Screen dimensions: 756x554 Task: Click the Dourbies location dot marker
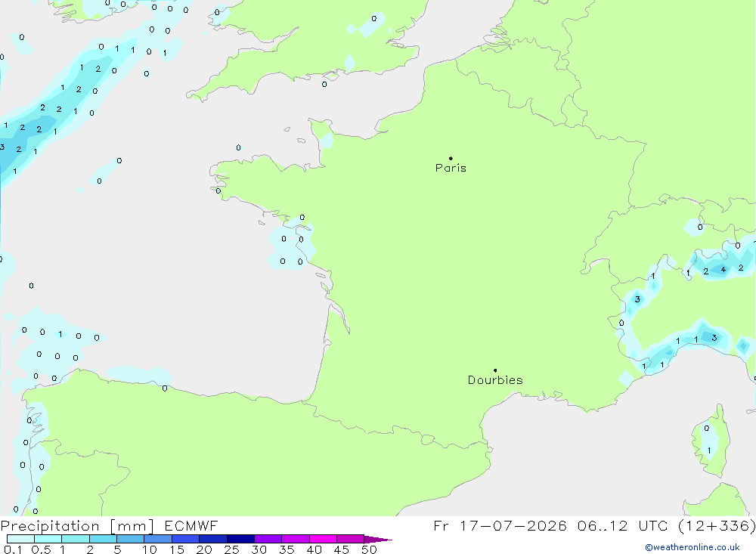pos(495,370)
